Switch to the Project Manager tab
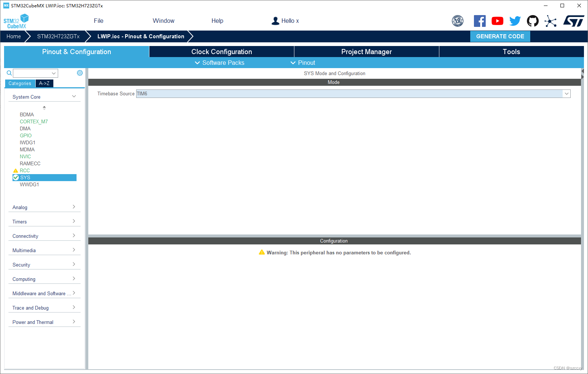Viewport: 588px width, 374px height. (366, 52)
